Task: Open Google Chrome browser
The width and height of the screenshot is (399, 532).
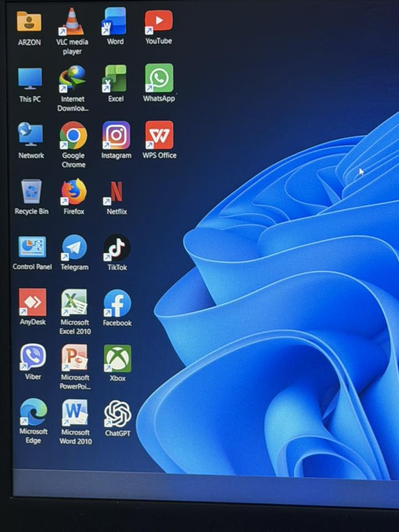Action: (73, 135)
